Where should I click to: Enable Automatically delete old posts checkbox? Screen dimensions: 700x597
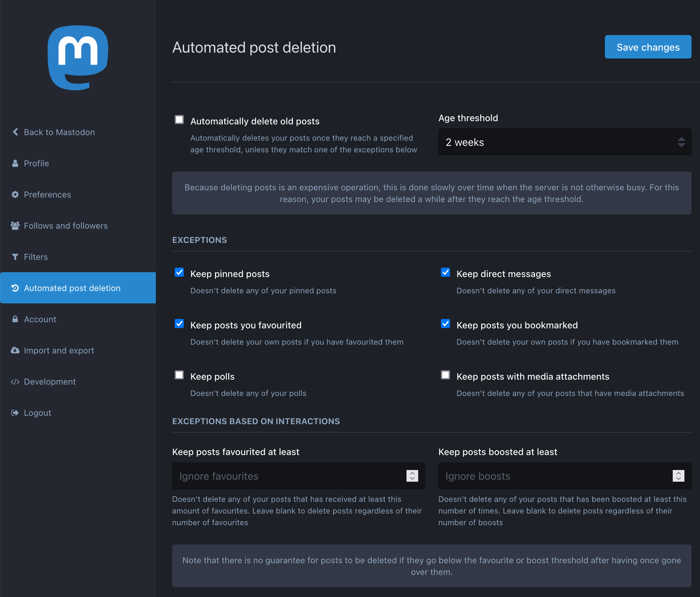179,120
